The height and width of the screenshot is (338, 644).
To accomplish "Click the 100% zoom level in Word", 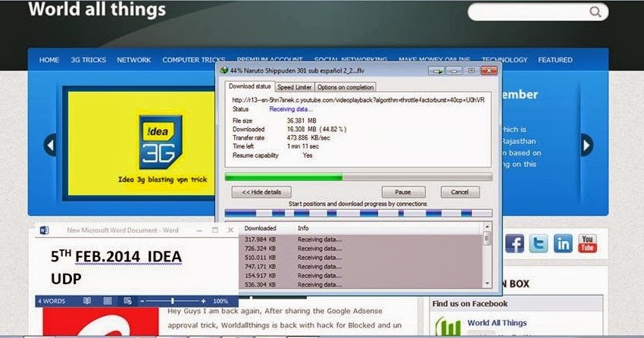I will tap(220, 301).
